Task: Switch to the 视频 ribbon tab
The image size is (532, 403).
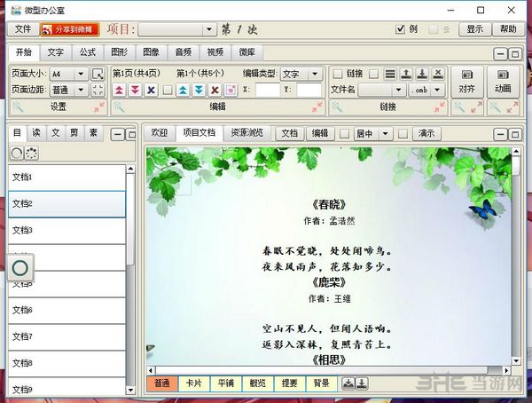Action: (x=215, y=52)
